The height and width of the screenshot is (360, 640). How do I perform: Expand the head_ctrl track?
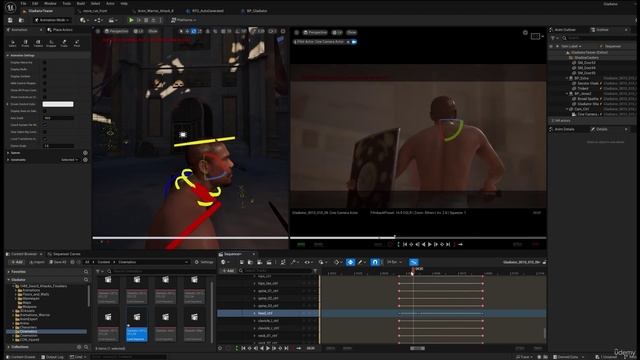(x=254, y=313)
